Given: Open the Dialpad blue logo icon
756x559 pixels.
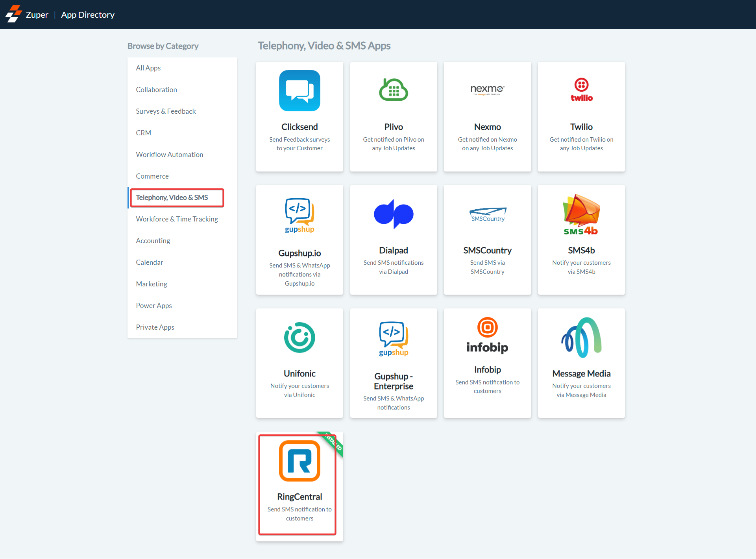Looking at the screenshot, I should [393, 214].
